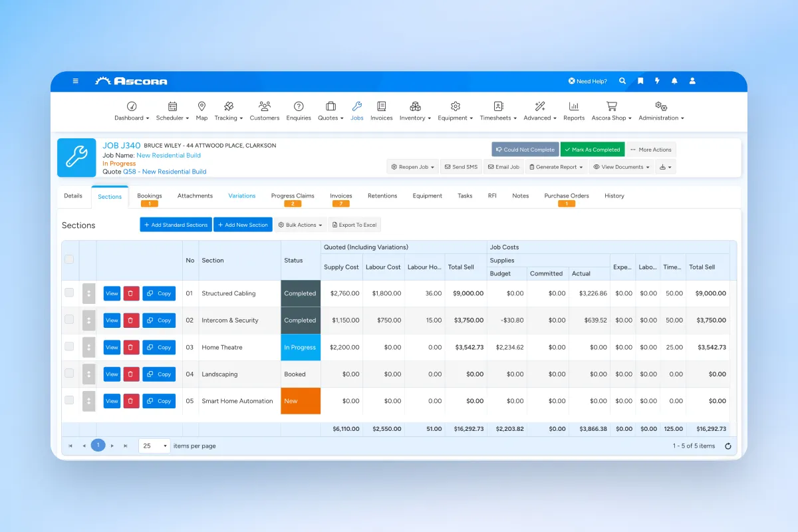Image resolution: width=798 pixels, height=532 pixels.
Task: Tick the checkbox for Intercom & Security row
Action: (x=69, y=319)
